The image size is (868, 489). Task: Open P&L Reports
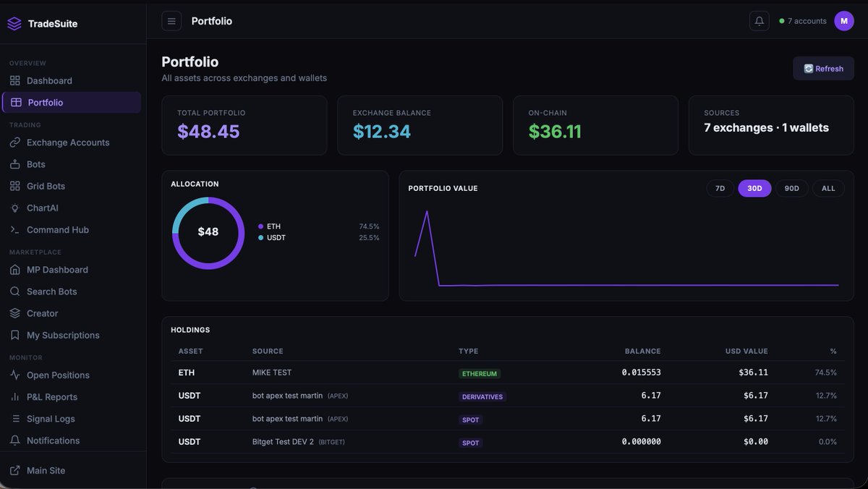(72, 396)
